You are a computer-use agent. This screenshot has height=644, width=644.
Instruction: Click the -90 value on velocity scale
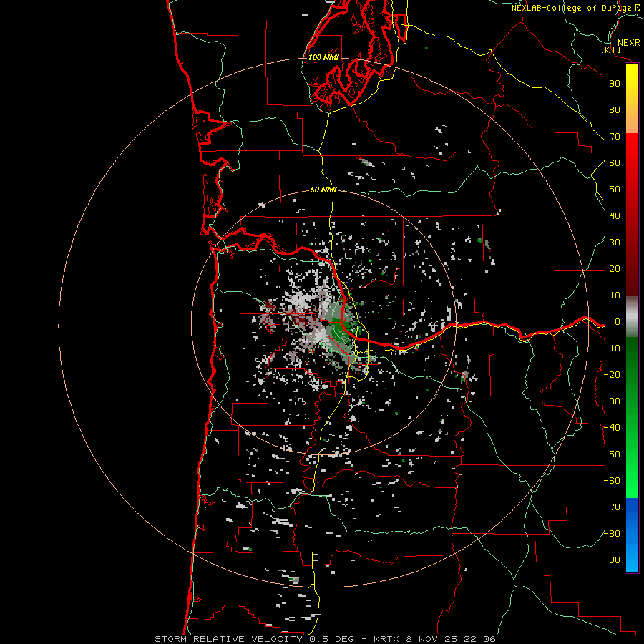pos(612,560)
